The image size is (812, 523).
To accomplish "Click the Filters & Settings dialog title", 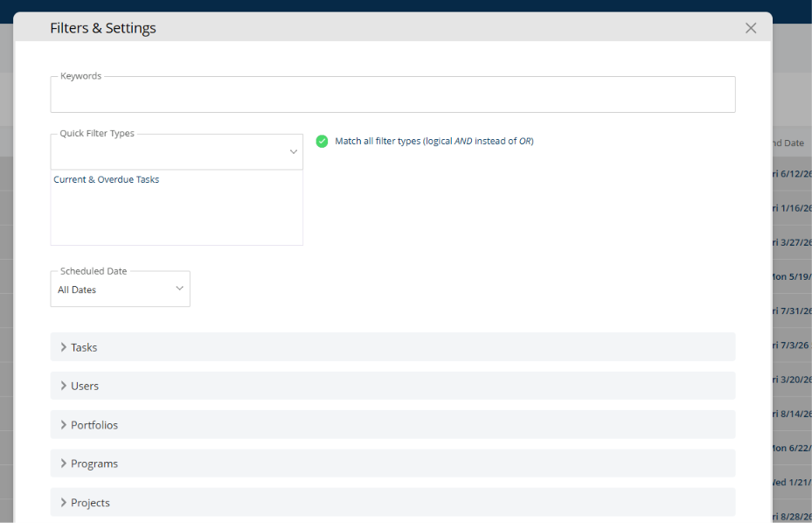I will pos(103,28).
